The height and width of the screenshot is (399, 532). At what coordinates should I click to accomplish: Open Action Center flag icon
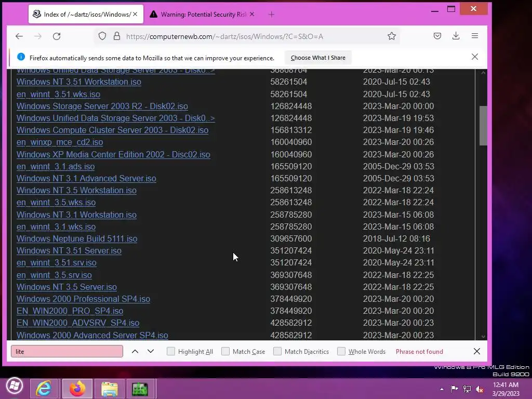coord(454,389)
